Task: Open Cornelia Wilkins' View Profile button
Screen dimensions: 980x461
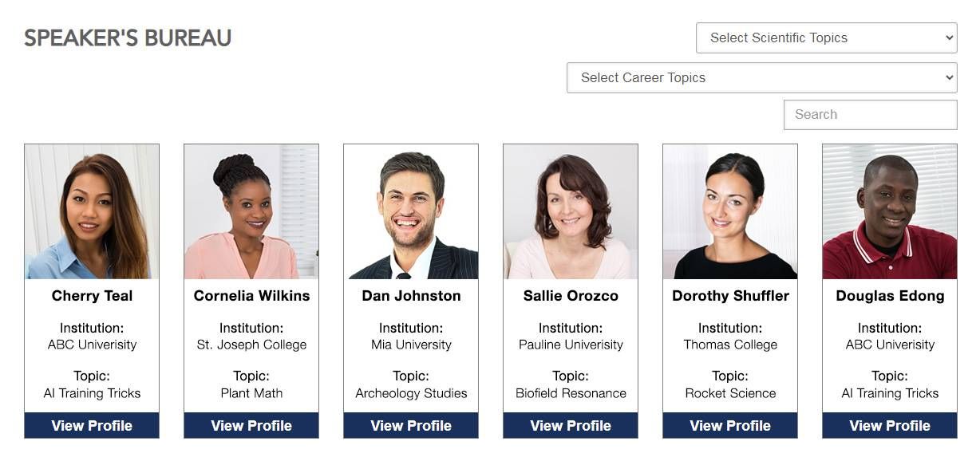Action: pos(251,425)
